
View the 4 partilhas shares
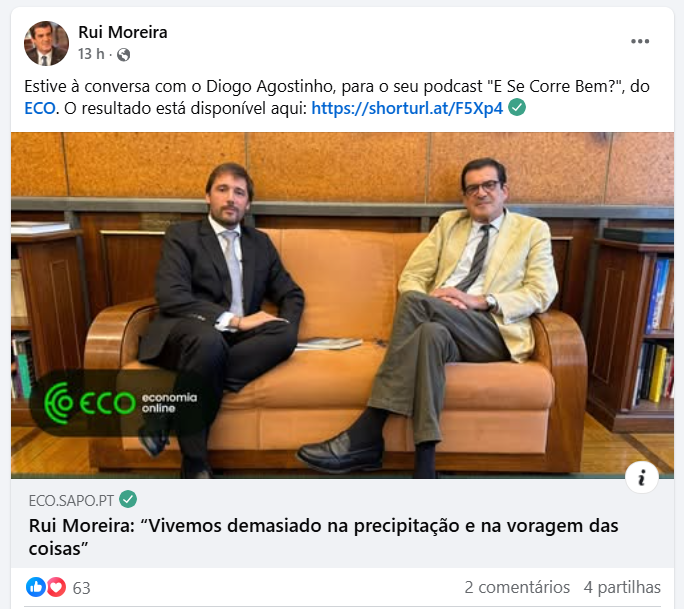pos(622,587)
